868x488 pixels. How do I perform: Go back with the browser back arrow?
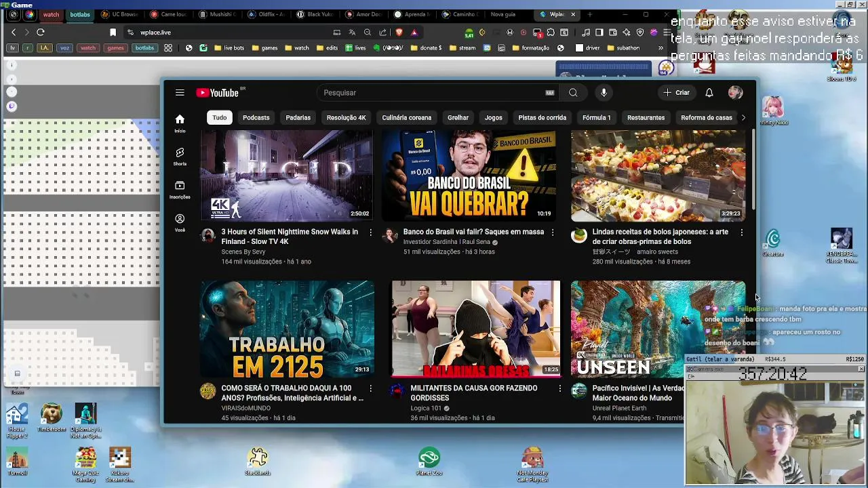(x=14, y=32)
